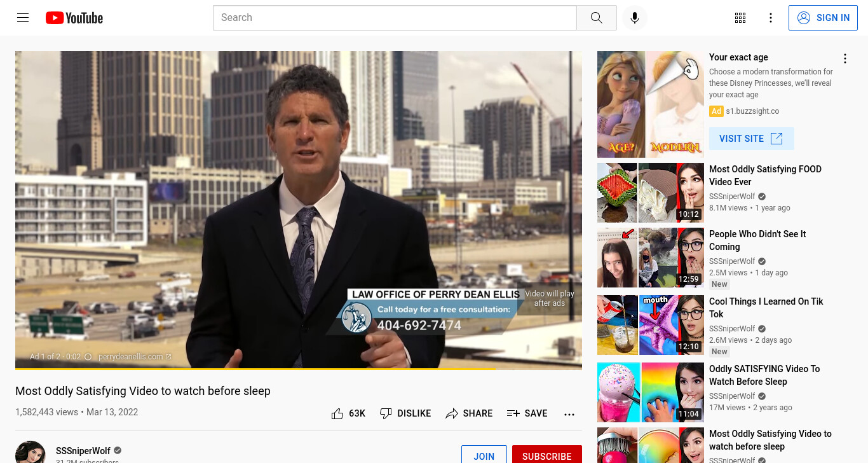868x463 pixels.
Task: Open ad options menu for Your exact age
Action: [844, 59]
